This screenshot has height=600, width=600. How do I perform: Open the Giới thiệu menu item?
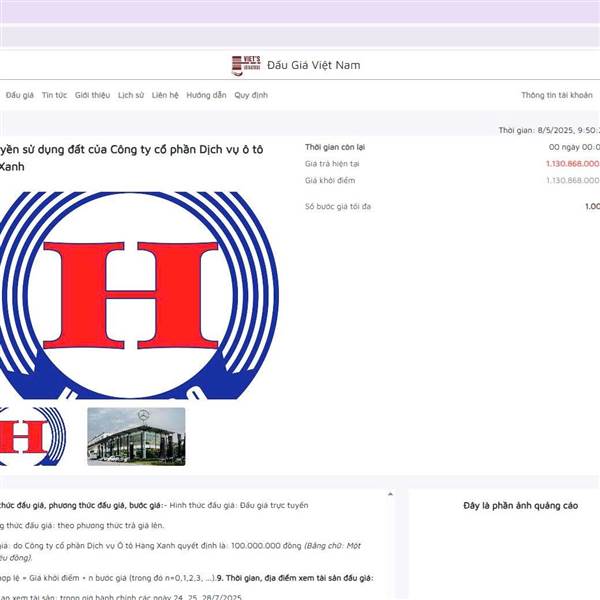pos(92,95)
